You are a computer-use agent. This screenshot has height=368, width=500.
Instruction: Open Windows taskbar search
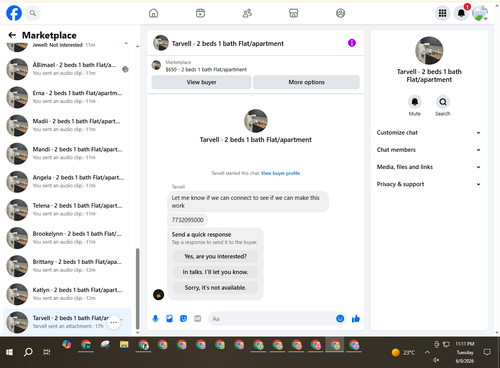(28, 352)
